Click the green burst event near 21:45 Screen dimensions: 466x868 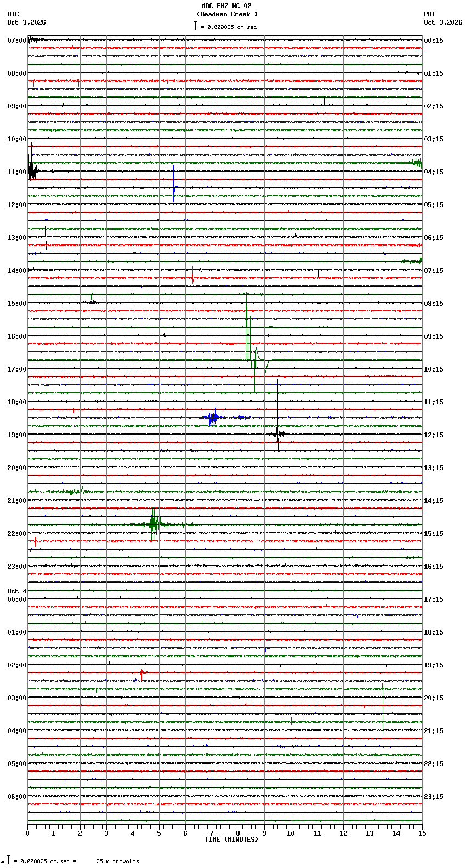(x=154, y=524)
